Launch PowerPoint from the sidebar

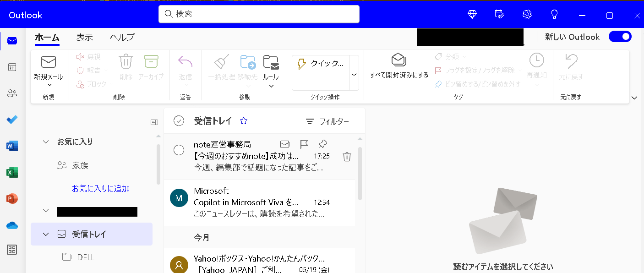point(12,199)
